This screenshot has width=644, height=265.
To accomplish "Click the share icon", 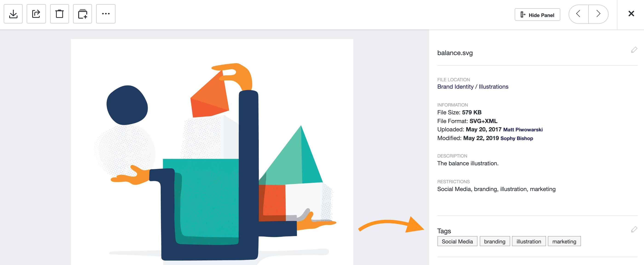I will pyautogui.click(x=36, y=14).
